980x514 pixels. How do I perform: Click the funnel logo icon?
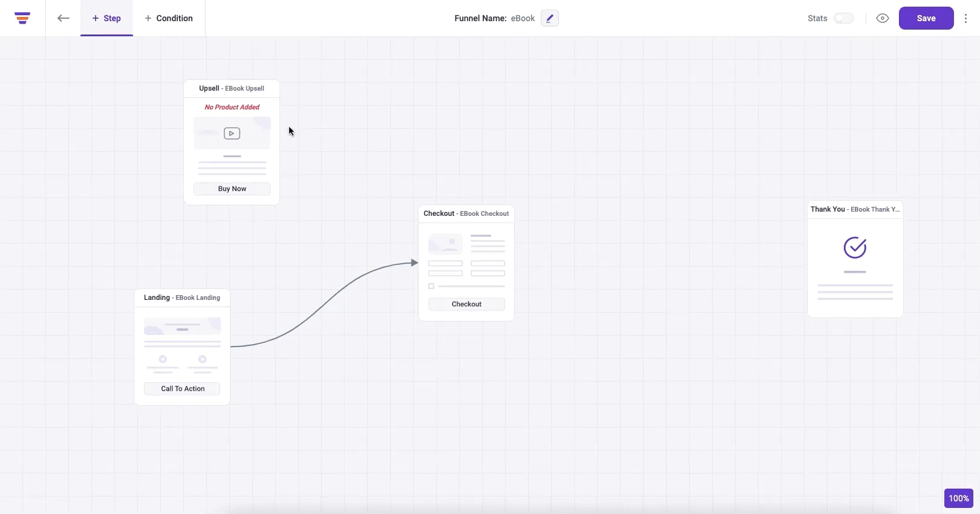click(x=22, y=18)
